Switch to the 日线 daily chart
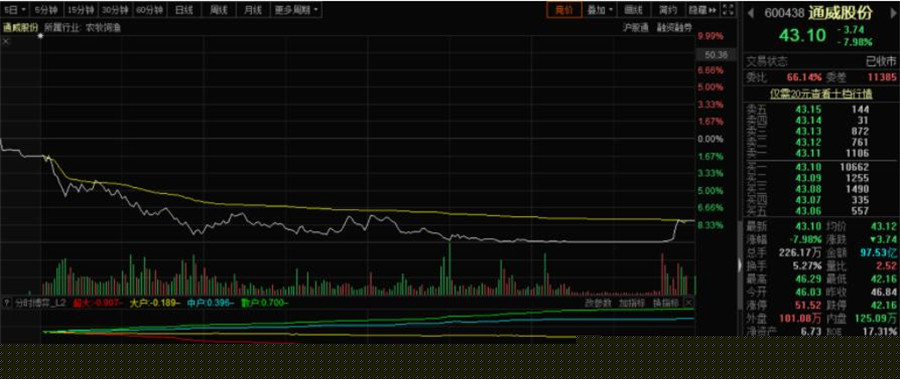The height and width of the screenshot is (379, 900). point(184,10)
